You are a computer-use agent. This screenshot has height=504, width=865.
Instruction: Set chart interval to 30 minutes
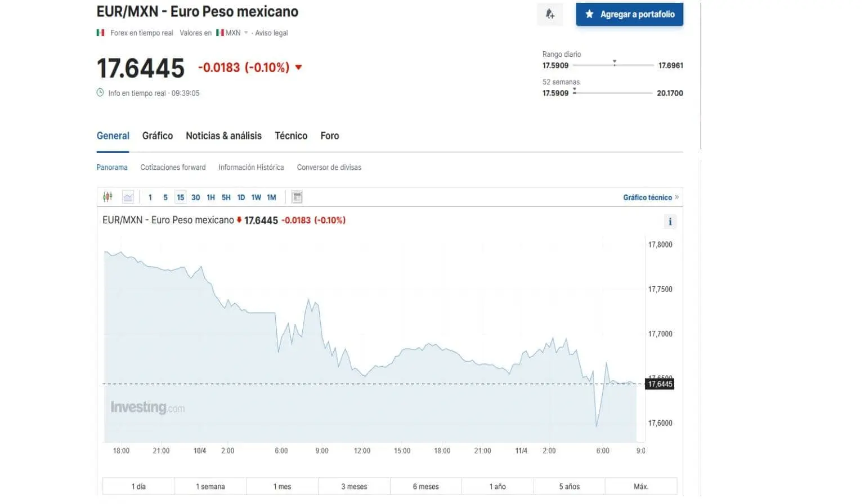tap(196, 197)
